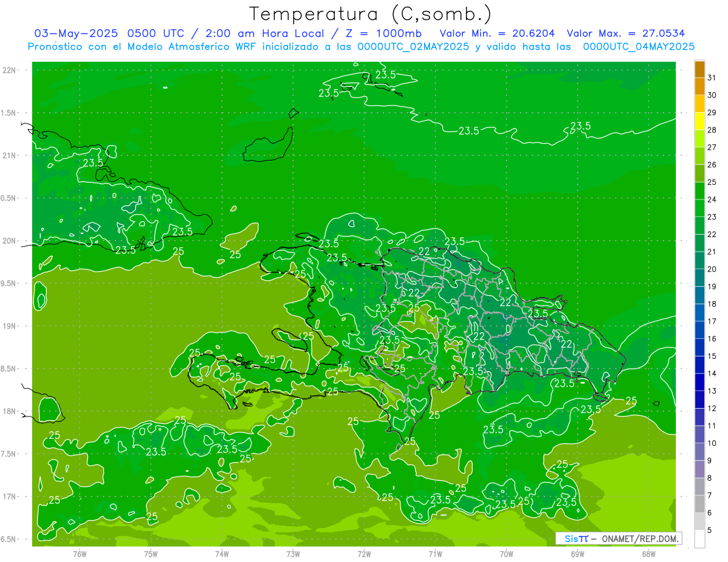This screenshot has height=562, width=728.
Task: Click the legend value 5 on color bar
Action: coord(710,530)
